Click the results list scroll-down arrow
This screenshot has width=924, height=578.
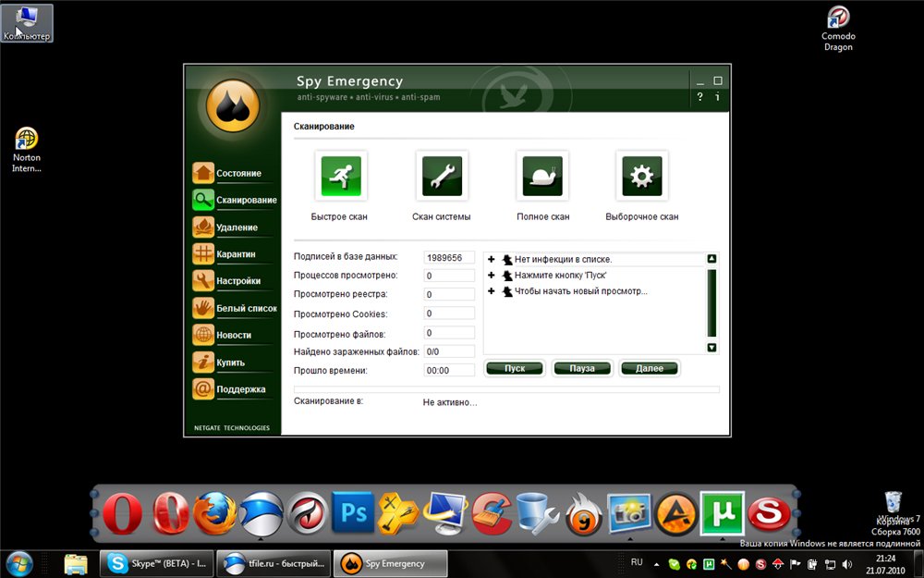(711, 348)
